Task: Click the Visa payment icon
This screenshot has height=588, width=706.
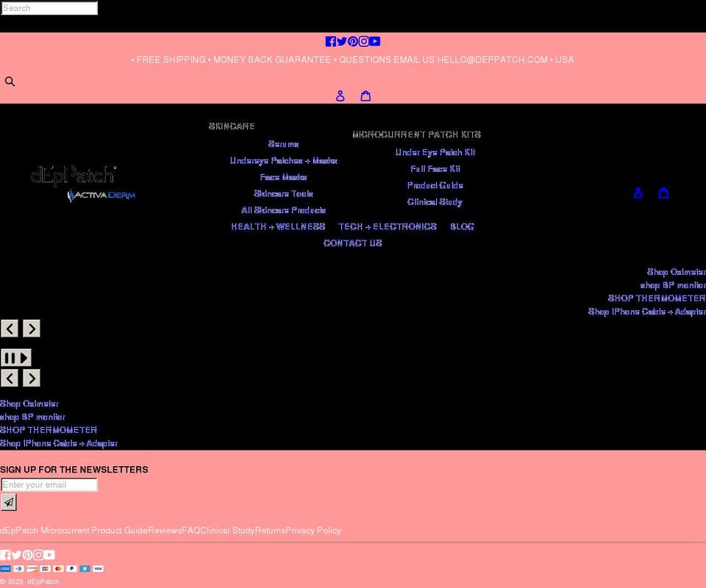Action: point(98,569)
